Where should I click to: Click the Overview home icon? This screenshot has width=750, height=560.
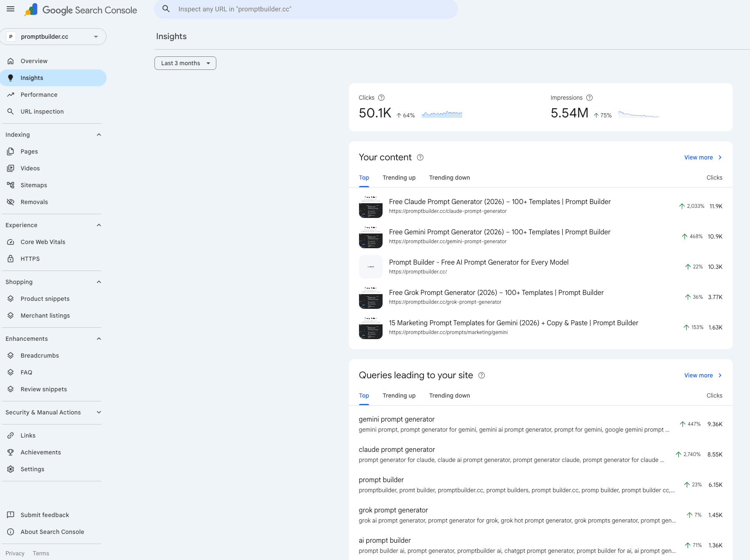pos(11,61)
